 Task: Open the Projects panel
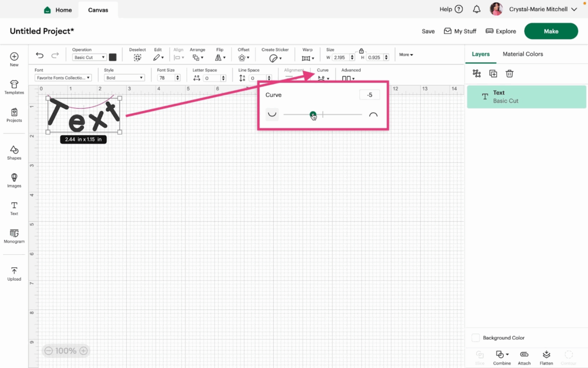coord(14,115)
